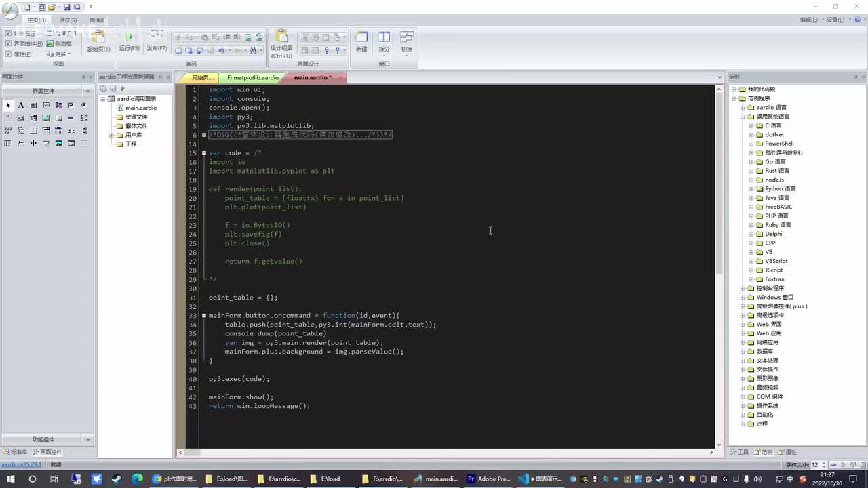Fold the code block at line 33

203,315
